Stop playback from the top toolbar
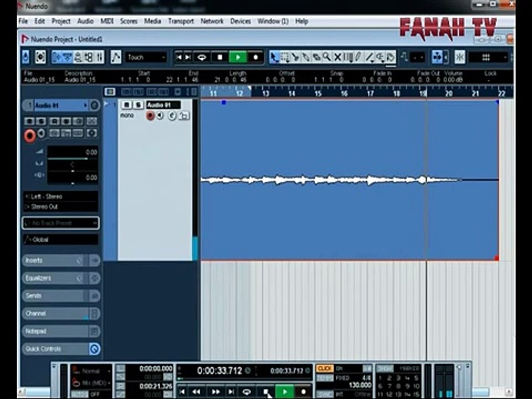The height and width of the screenshot is (399, 532). (220, 57)
